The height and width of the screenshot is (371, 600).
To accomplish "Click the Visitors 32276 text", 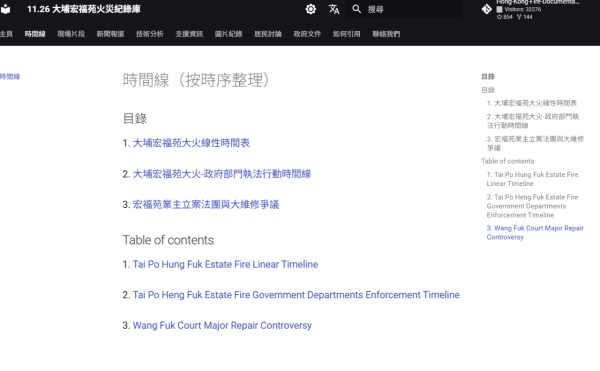I will pos(522,9).
